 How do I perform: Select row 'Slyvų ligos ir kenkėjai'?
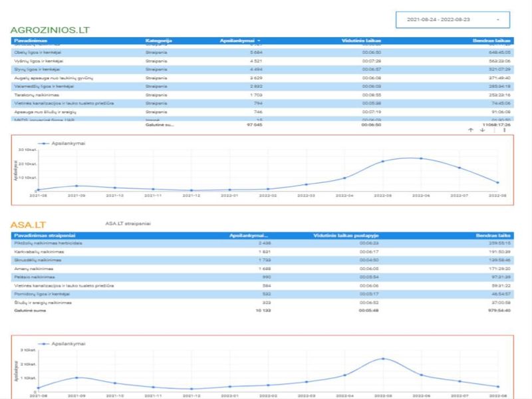(262, 70)
